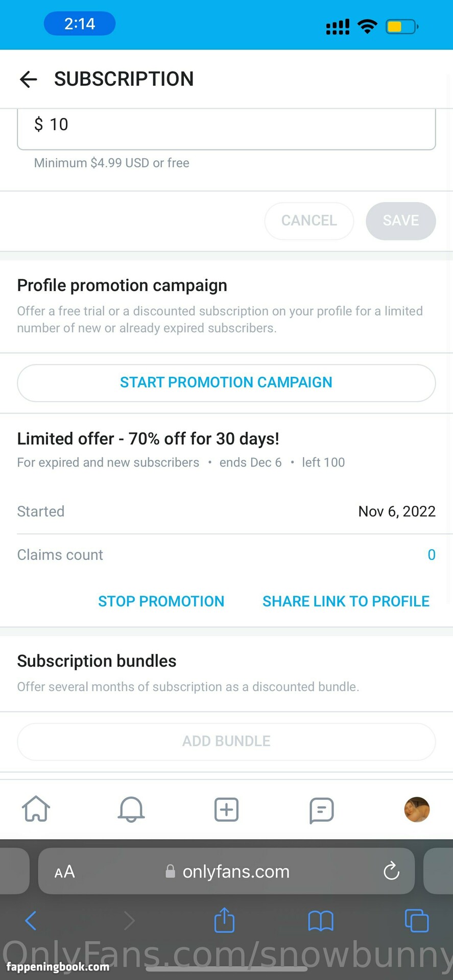Open the messages chat icon

(322, 810)
